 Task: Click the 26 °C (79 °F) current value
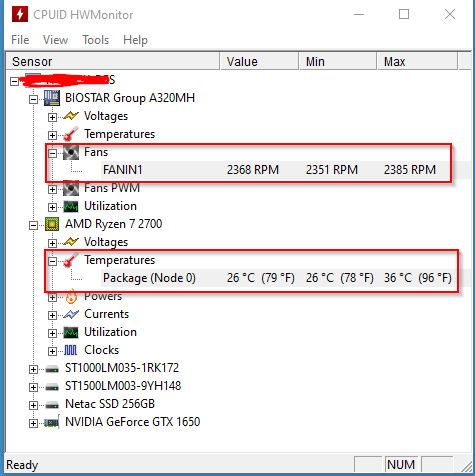coord(261,278)
